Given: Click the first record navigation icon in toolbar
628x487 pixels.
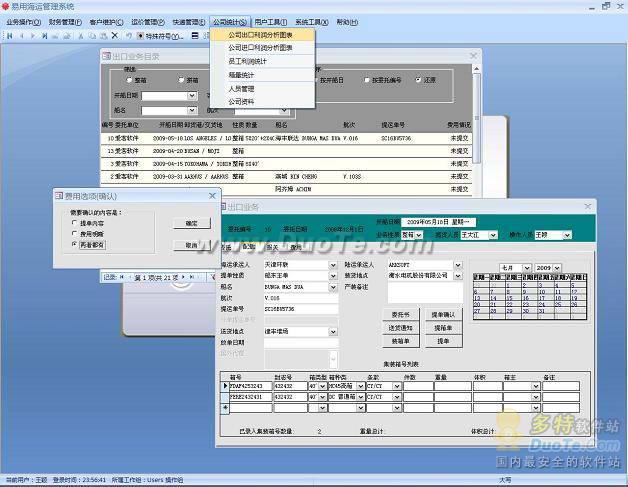Looking at the screenshot, I should tap(8, 35).
